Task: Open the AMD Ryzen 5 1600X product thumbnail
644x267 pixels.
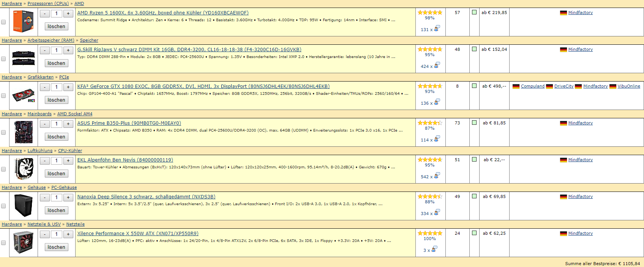Action: [x=24, y=21]
